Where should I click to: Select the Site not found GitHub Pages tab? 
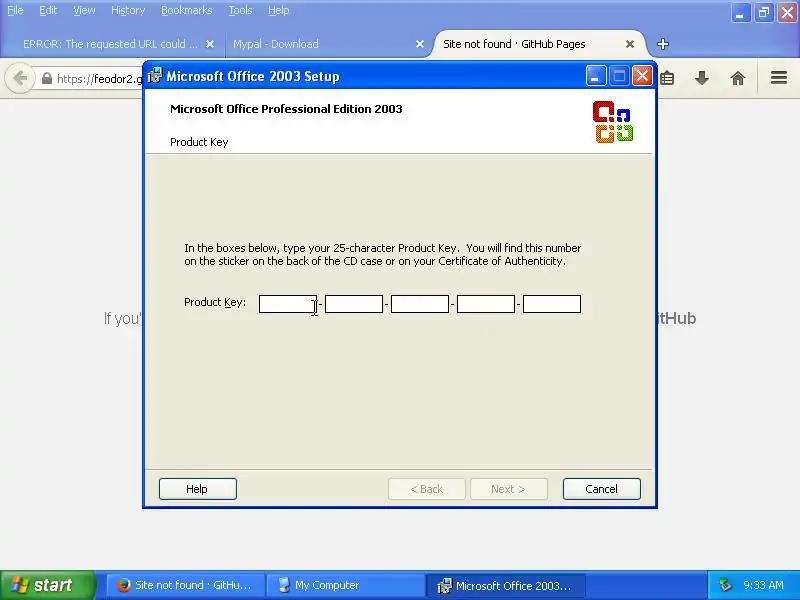[514, 44]
